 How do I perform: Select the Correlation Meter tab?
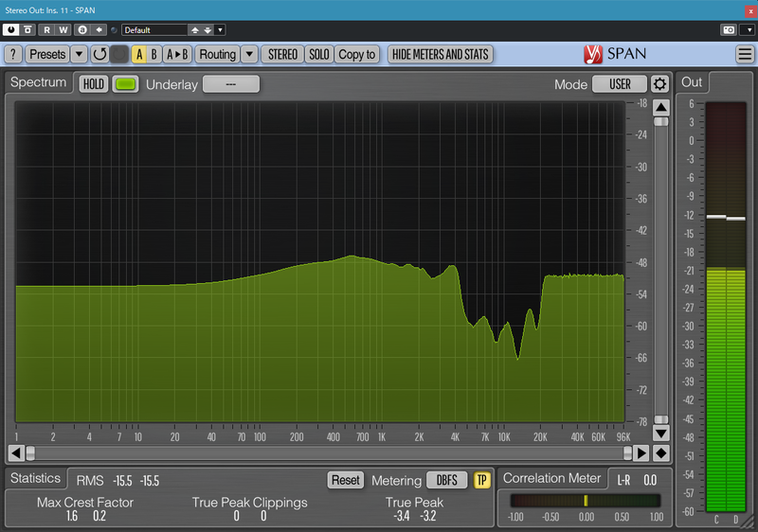click(x=551, y=478)
